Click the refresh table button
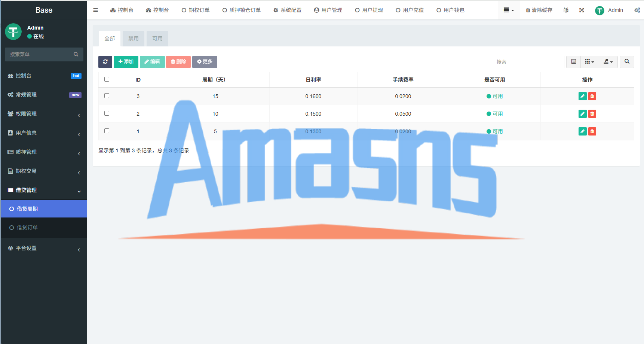 [105, 62]
